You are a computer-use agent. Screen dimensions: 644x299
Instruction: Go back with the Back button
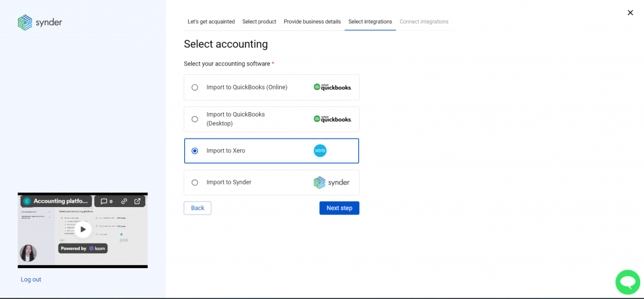197,208
